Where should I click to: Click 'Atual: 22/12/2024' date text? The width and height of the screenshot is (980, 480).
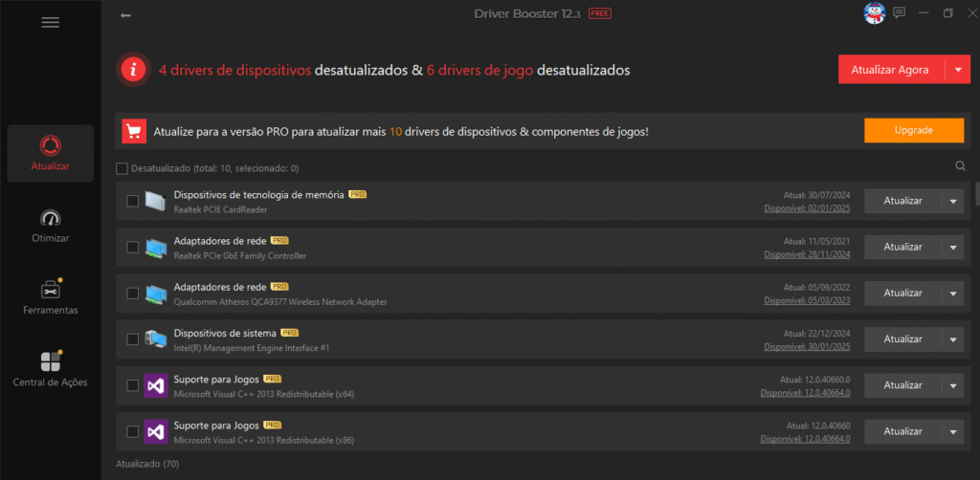[817, 334]
